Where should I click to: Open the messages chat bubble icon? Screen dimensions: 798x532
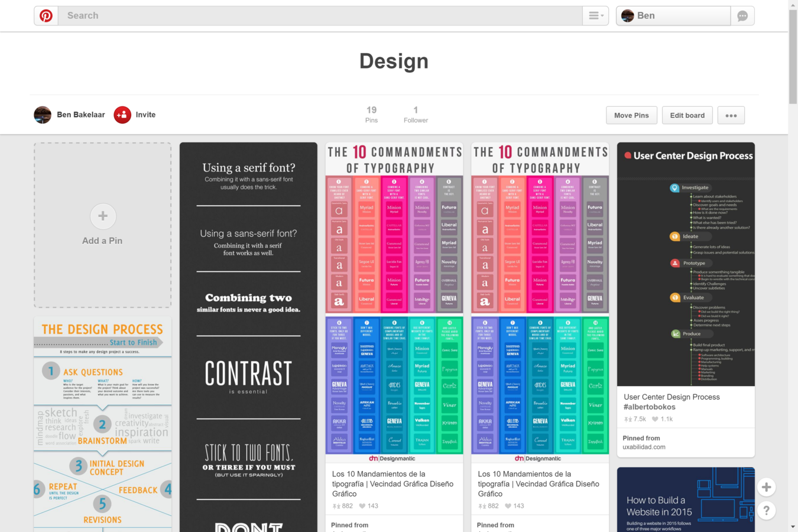tap(742, 16)
